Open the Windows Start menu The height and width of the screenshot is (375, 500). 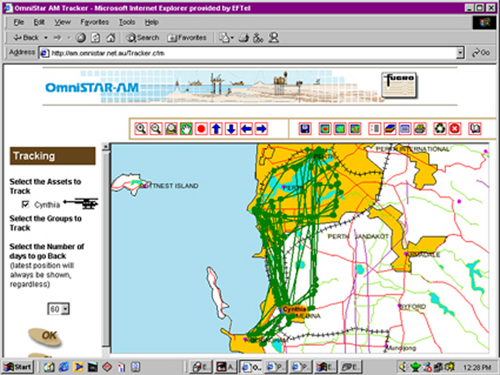tap(18, 367)
